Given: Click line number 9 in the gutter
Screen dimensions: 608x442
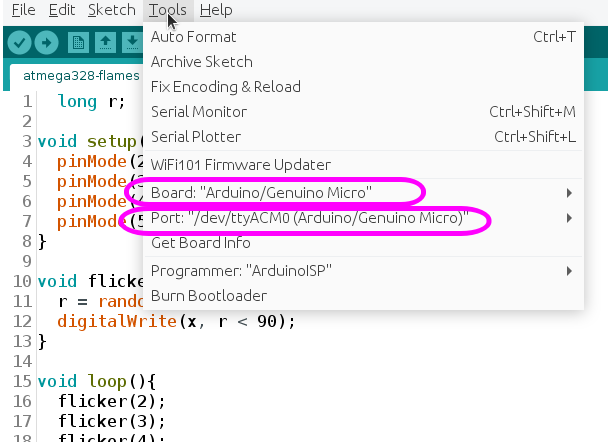Looking at the screenshot, I should (27, 261).
